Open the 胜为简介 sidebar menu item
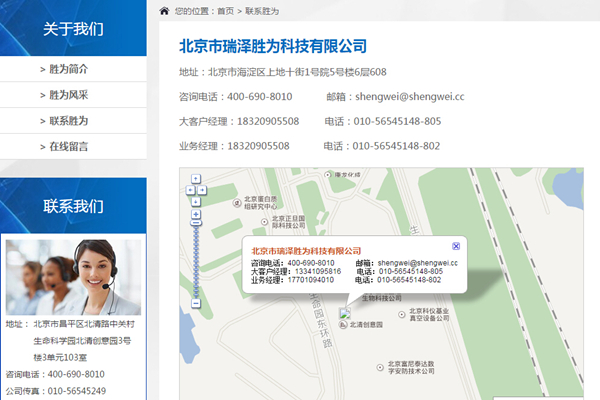This screenshot has height=400, width=600. (73, 69)
